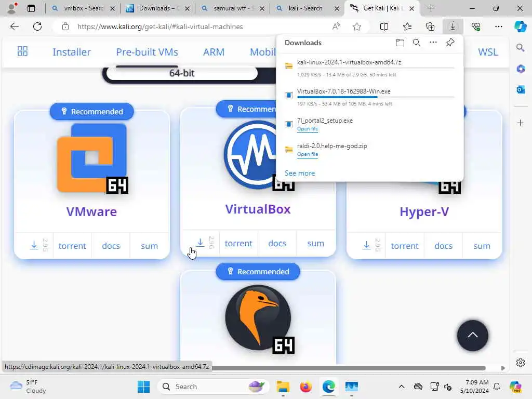Open VirtualBox docs link
The width and height of the screenshot is (532, 399).
coord(277,243)
